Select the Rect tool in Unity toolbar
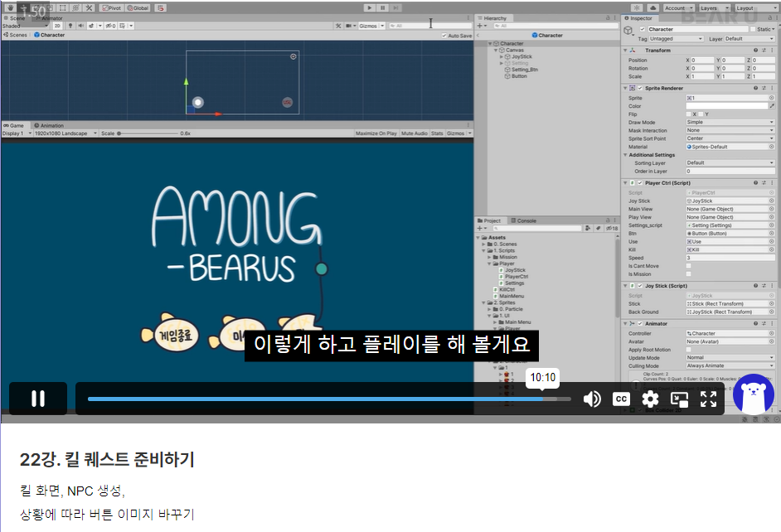 (63, 8)
